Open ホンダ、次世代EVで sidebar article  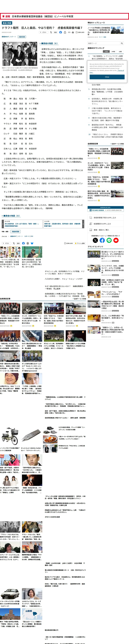(99, 166)
